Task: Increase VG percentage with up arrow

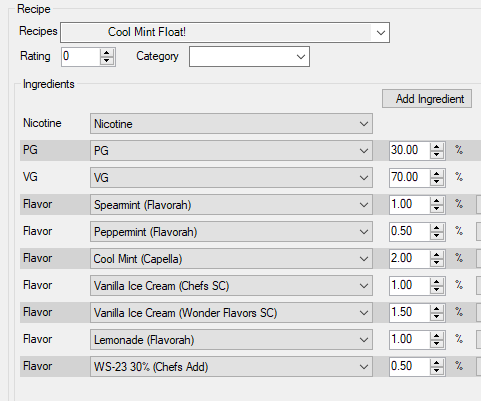Action: tap(437, 174)
